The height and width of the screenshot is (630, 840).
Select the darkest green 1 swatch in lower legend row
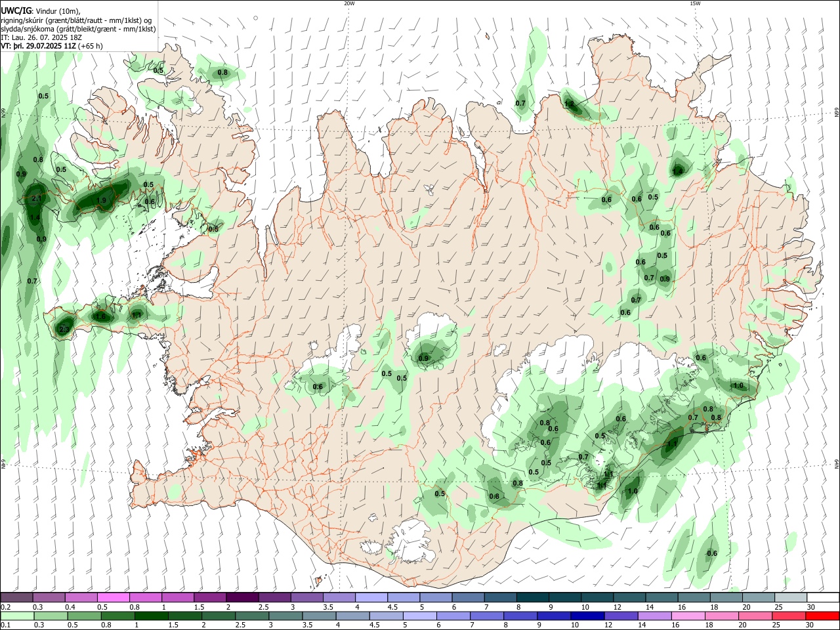pyautogui.click(x=151, y=616)
